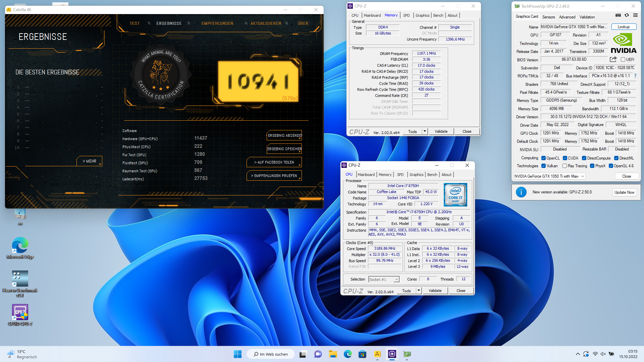The width and height of the screenshot is (644, 362).
Task: Click the blue info icon in GPU-Z update bar
Action: (x=521, y=192)
